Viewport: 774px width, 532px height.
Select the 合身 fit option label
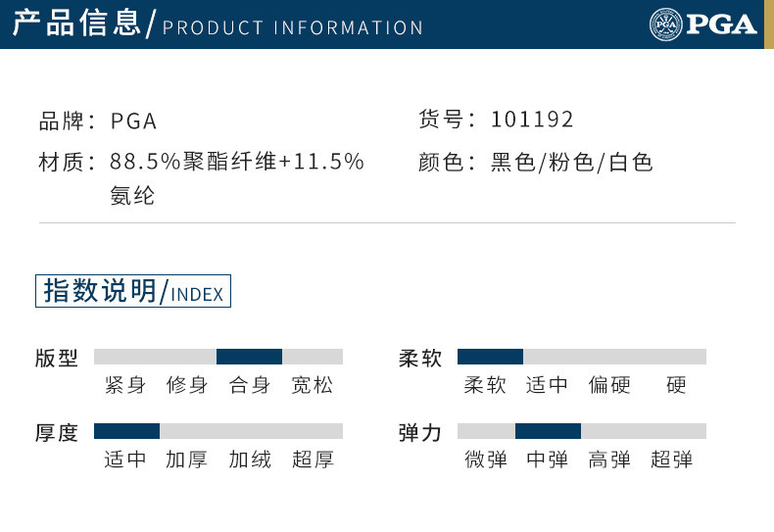tap(250, 386)
